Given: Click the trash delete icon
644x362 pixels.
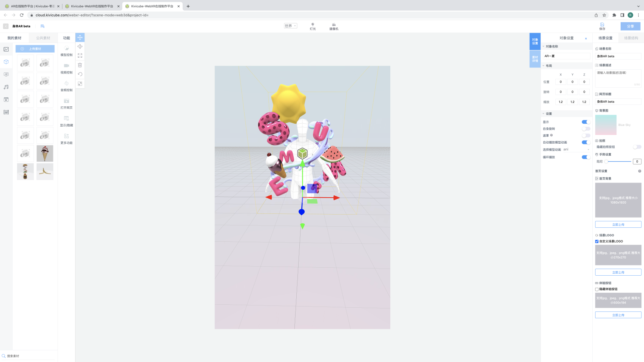Looking at the screenshot, I should pos(80,65).
